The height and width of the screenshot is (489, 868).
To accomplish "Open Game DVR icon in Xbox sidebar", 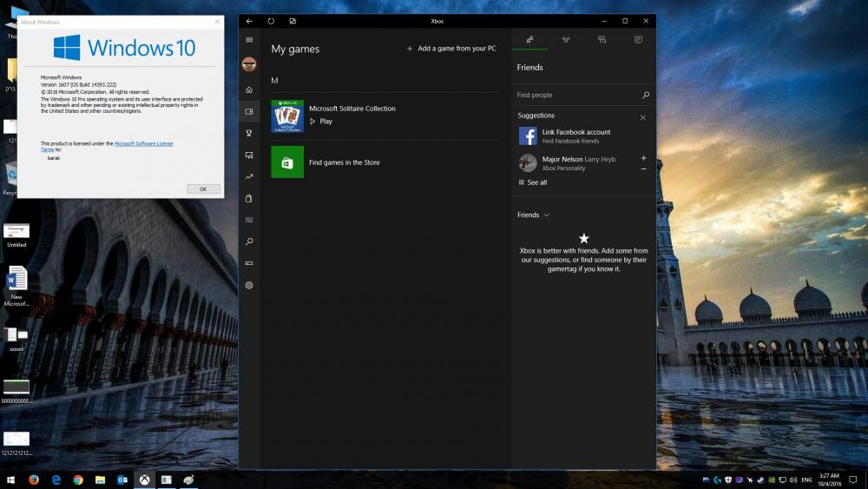I will [249, 155].
